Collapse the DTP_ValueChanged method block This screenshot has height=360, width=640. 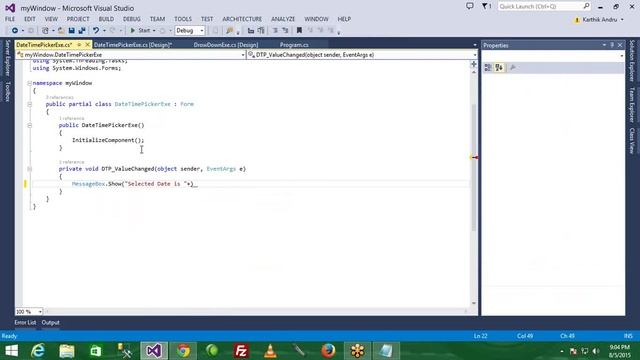[x=29, y=169]
